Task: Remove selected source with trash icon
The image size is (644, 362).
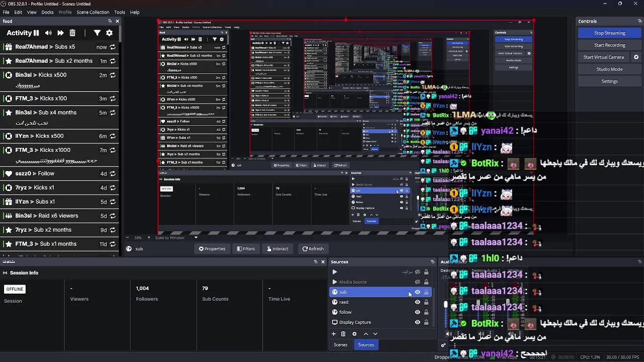Action: point(343,334)
